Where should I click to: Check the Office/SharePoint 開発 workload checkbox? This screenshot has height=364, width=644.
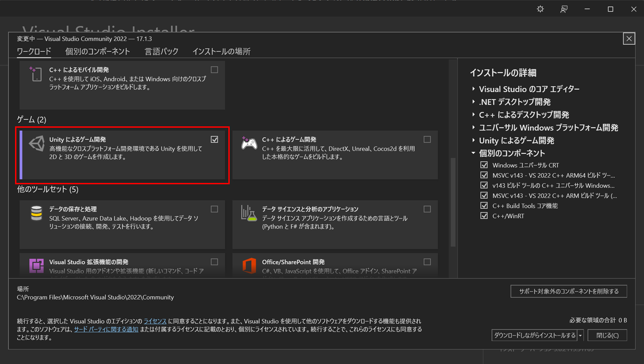click(427, 262)
